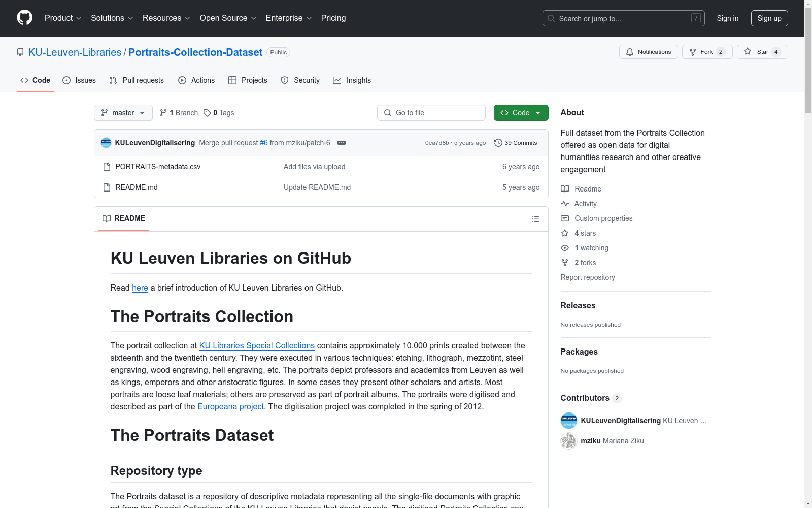The height and width of the screenshot is (508, 812).
Task: Click the star icon beside 4 stars
Action: [565, 233]
